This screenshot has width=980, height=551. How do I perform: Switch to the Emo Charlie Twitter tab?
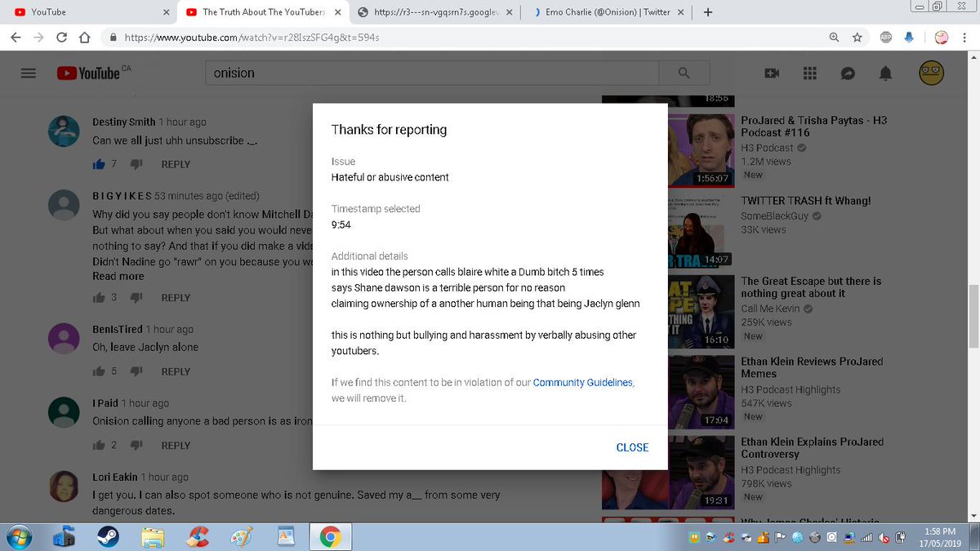pyautogui.click(x=609, y=12)
